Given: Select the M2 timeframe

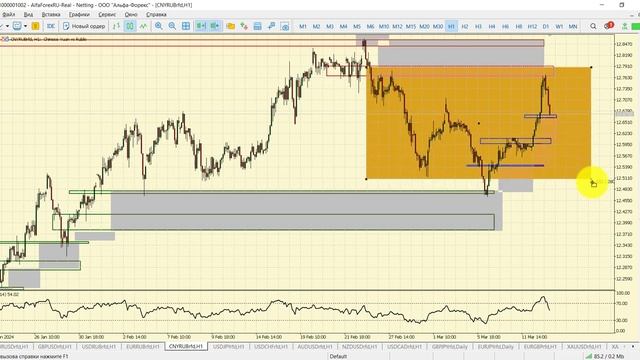Looking at the screenshot, I should pos(316,26).
